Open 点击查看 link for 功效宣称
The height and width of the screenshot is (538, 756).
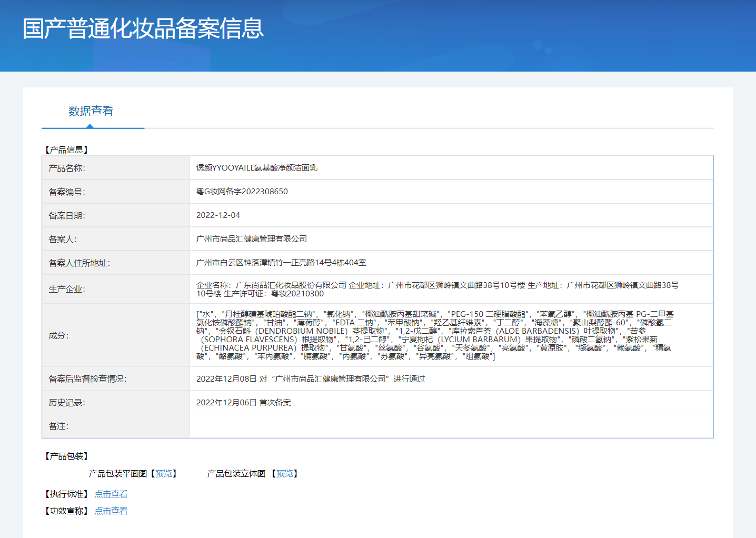pos(111,511)
